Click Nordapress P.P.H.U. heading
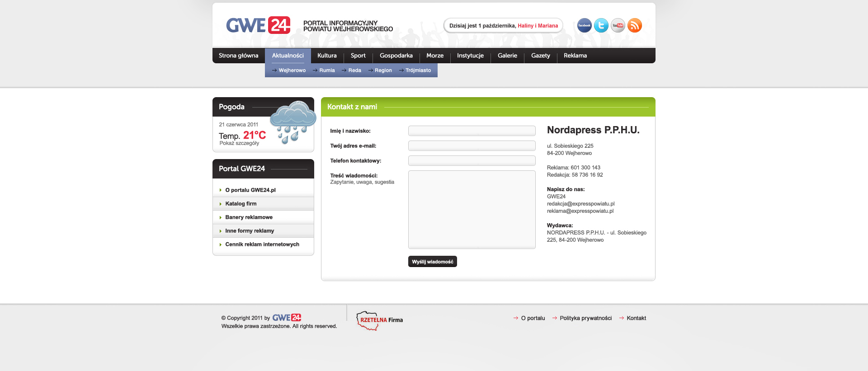Viewport: 868px width, 371px height. (593, 130)
